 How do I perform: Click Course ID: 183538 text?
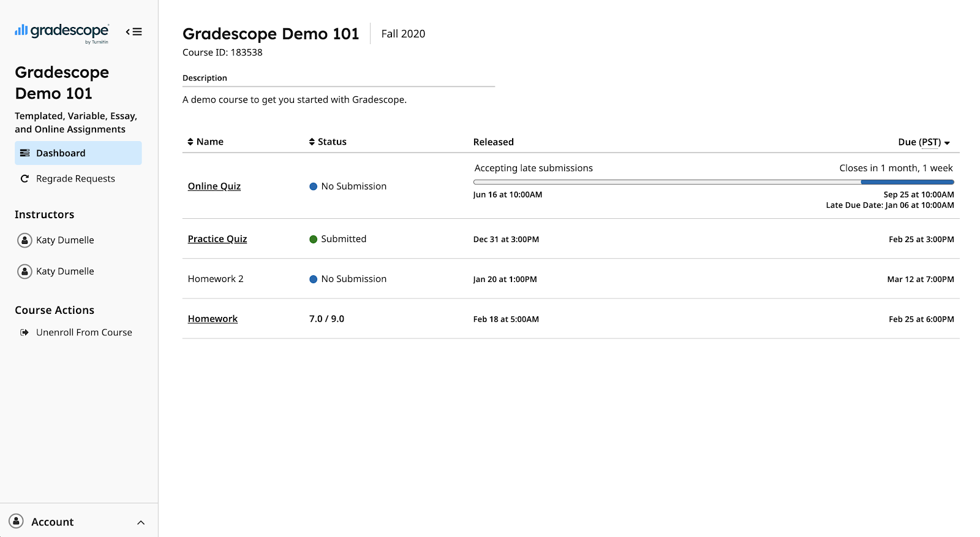[x=222, y=53]
